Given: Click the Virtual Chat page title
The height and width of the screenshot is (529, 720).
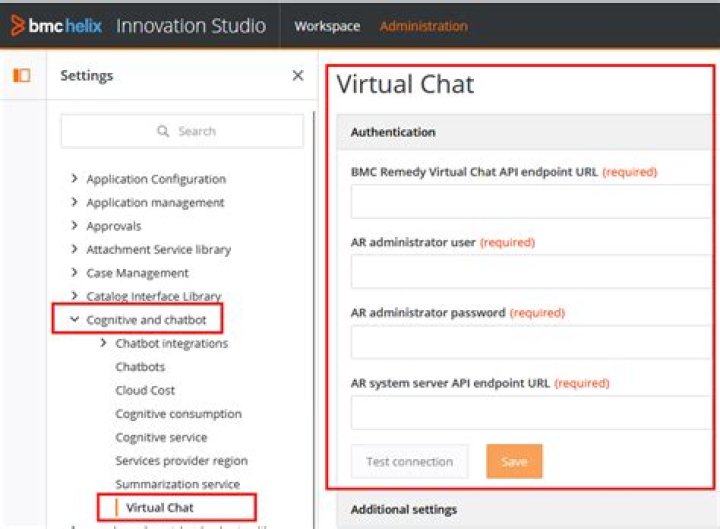Looking at the screenshot, I should pyautogui.click(x=405, y=84).
